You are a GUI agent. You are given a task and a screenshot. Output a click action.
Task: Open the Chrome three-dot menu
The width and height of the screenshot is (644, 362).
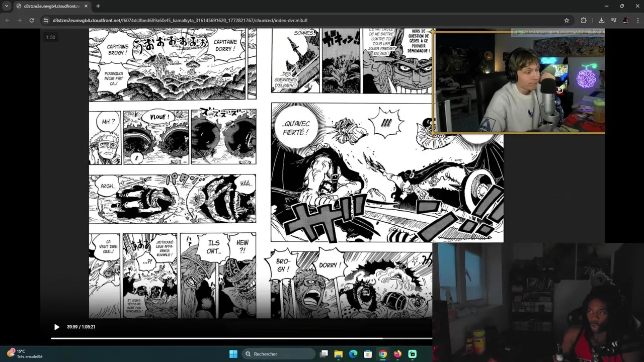pyautogui.click(x=637, y=20)
